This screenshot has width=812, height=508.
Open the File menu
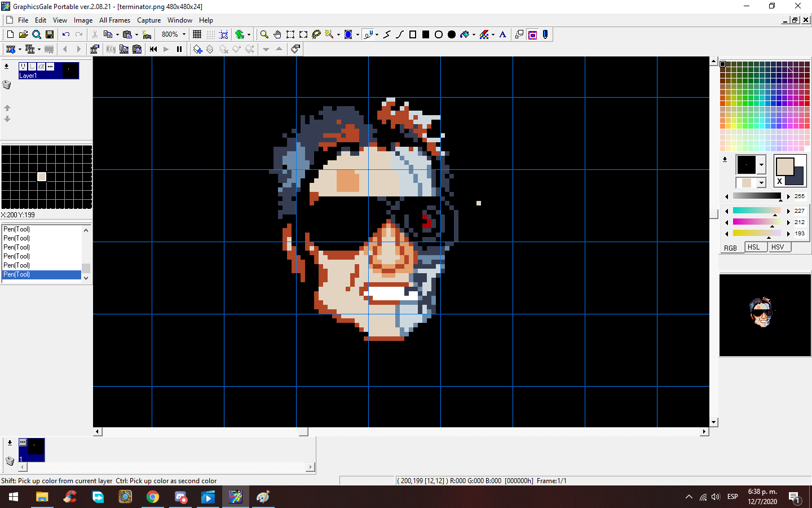(23, 20)
